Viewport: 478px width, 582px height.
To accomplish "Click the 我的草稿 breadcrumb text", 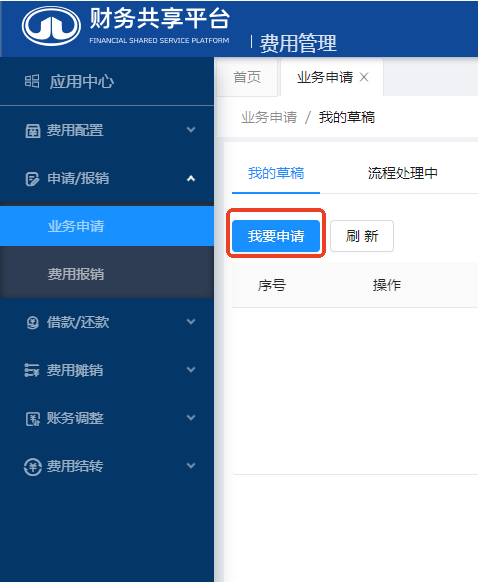I will [x=347, y=117].
